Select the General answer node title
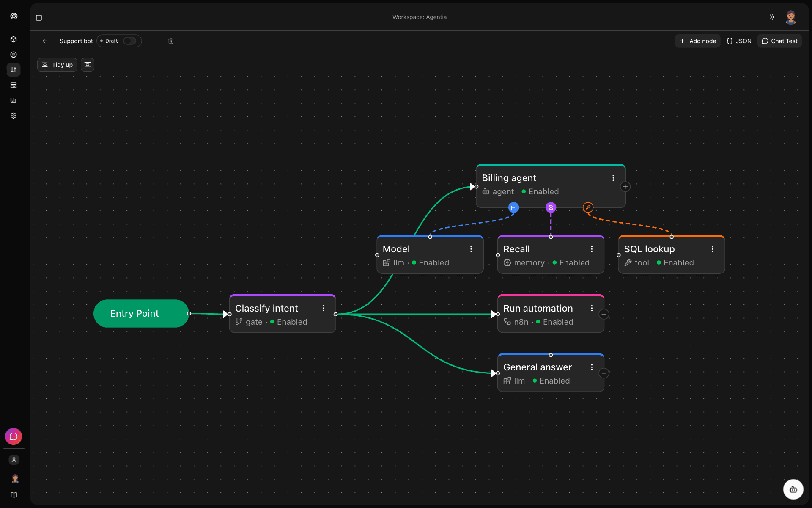The width and height of the screenshot is (812, 508). click(538, 367)
